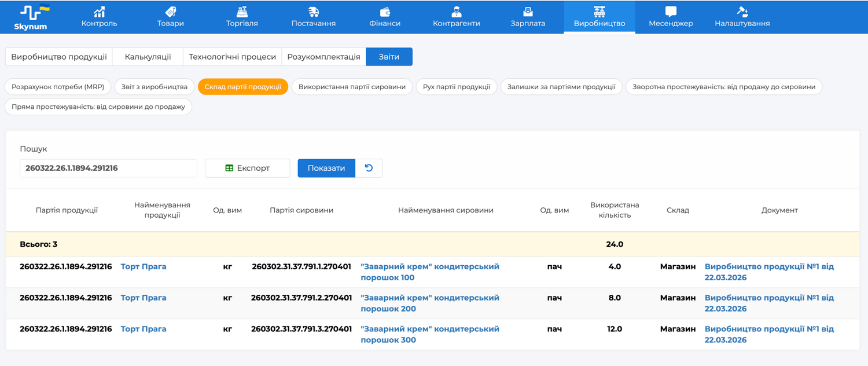
Task: Click the Skynum logo icon
Action: (35, 13)
